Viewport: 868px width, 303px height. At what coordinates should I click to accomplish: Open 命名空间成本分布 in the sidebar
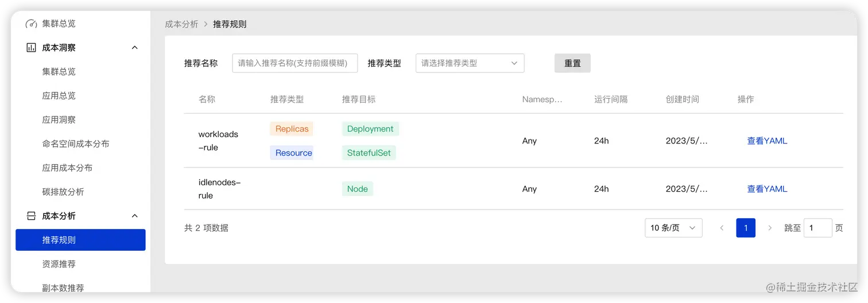pyautogui.click(x=76, y=144)
